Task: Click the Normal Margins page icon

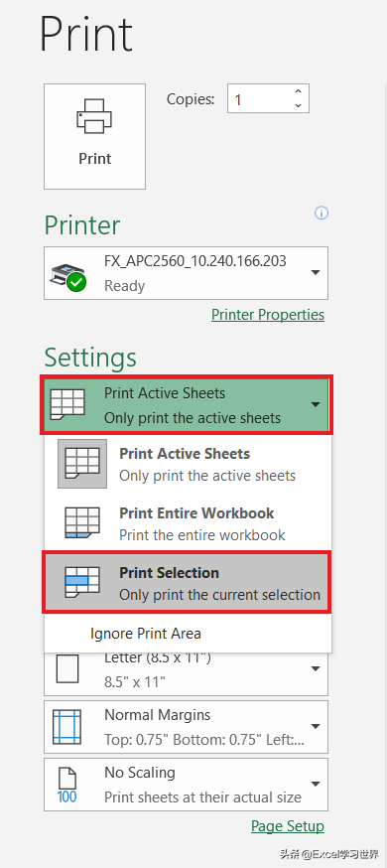Action: tap(66, 726)
